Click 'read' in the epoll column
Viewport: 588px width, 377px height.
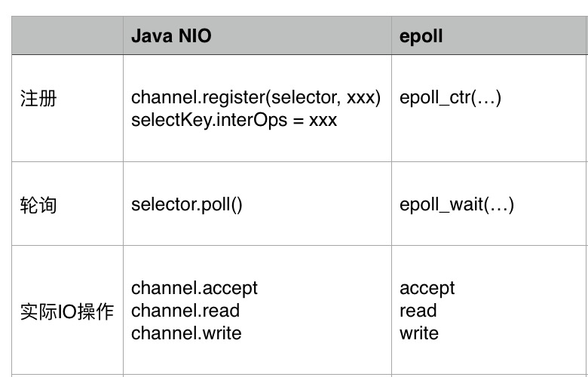[418, 311]
